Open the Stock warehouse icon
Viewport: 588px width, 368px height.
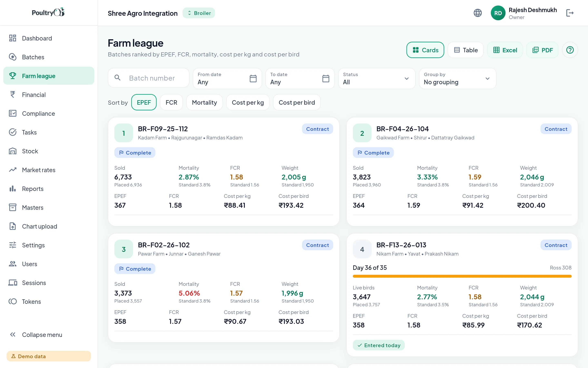pos(13,151)
